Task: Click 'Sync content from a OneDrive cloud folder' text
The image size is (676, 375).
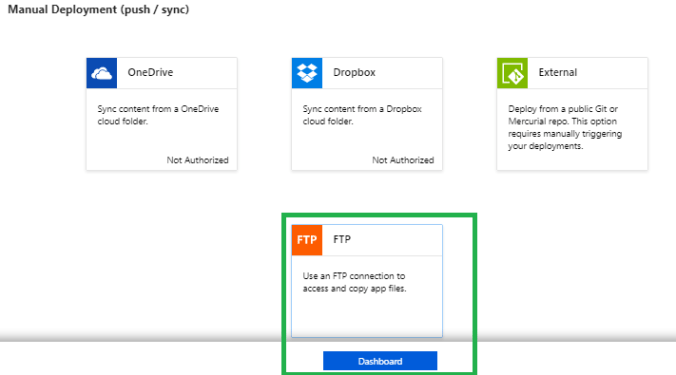Action: coord(158,115)
